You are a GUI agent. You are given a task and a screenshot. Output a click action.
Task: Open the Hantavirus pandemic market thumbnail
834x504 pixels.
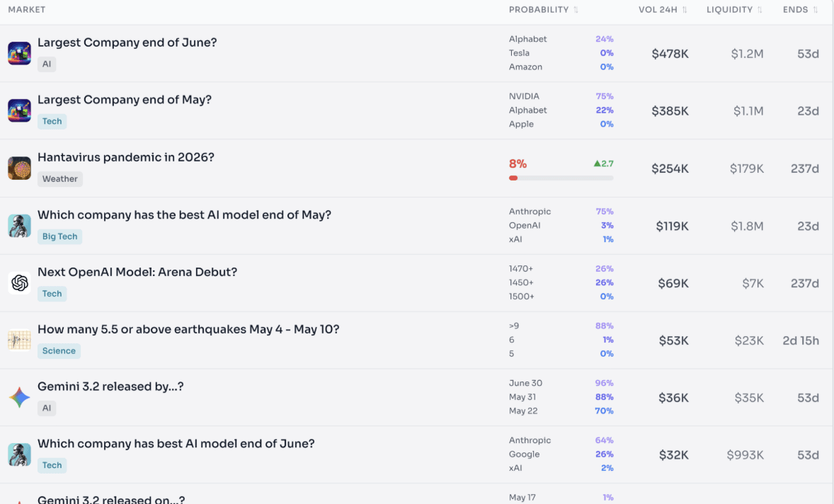tap(19, 168)
